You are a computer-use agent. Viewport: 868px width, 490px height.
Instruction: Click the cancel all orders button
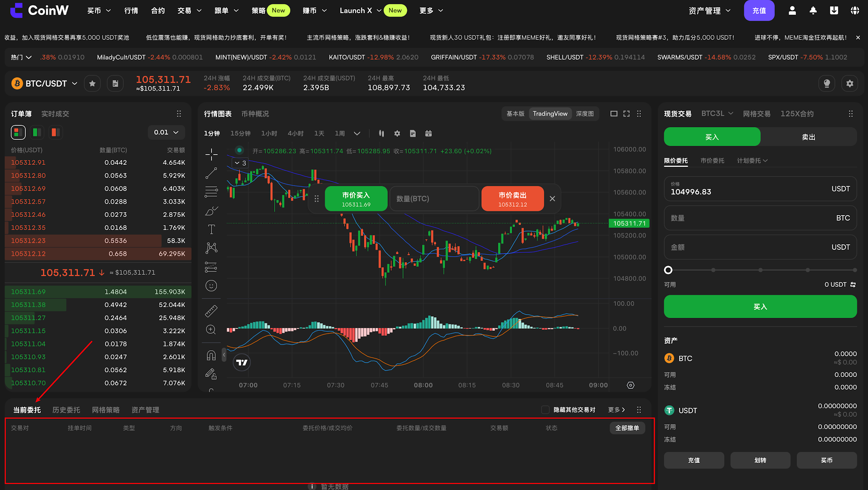point(627,428)
